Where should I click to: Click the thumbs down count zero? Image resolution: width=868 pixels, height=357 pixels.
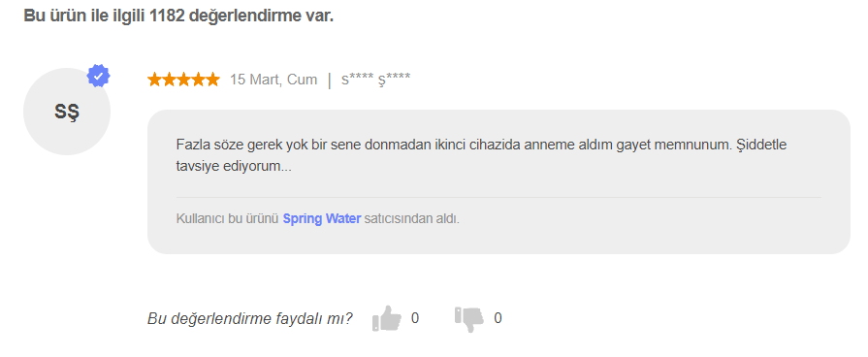pos(498,318)
